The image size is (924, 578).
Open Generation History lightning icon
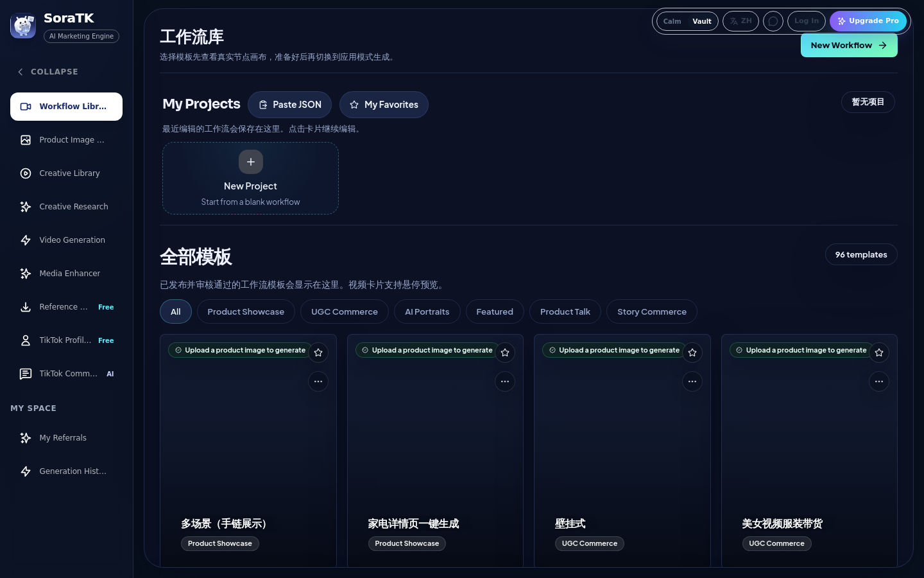26,471
